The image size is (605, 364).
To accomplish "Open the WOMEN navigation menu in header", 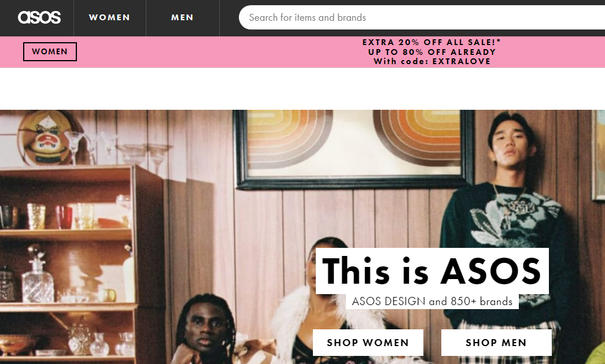I will [109, 18].
